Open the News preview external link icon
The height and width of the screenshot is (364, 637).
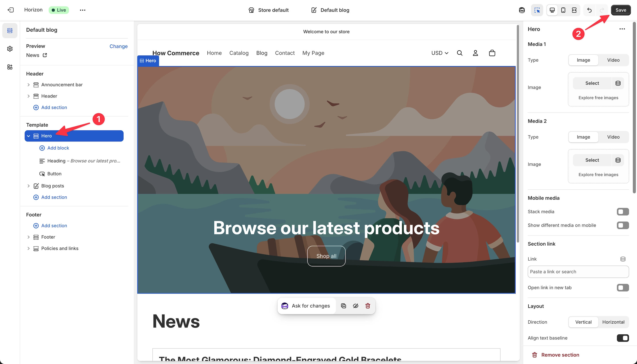click(x=45, y=55)
